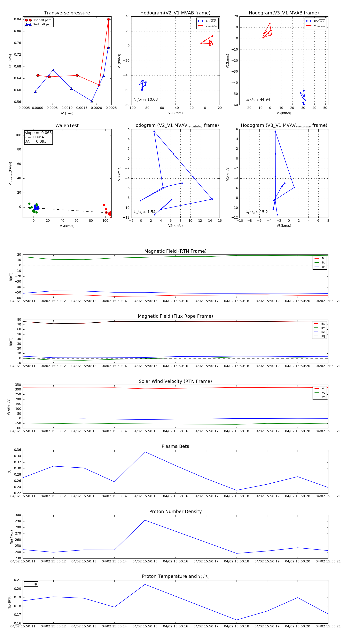Screen dimensions: 351x644
Task: Click the 'WalenTest' plot title
Action: pos(67,125)
